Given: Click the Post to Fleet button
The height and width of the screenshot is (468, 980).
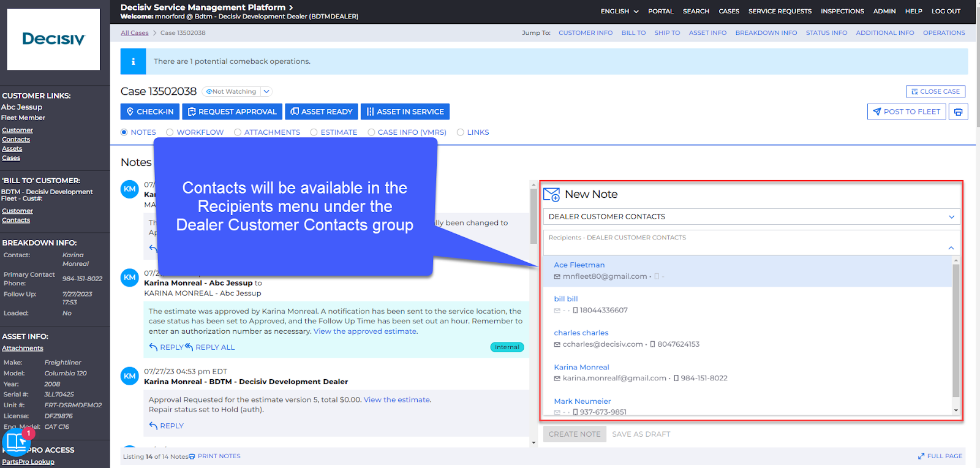Looking at the screenshot, I should click(x=907, y=111).
